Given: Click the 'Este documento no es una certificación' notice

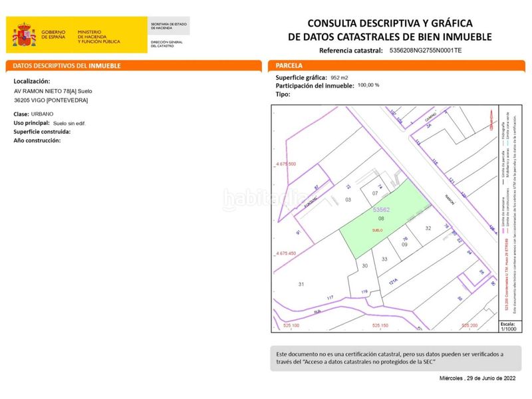Looking at the screenshot, I should click(396, 358).
